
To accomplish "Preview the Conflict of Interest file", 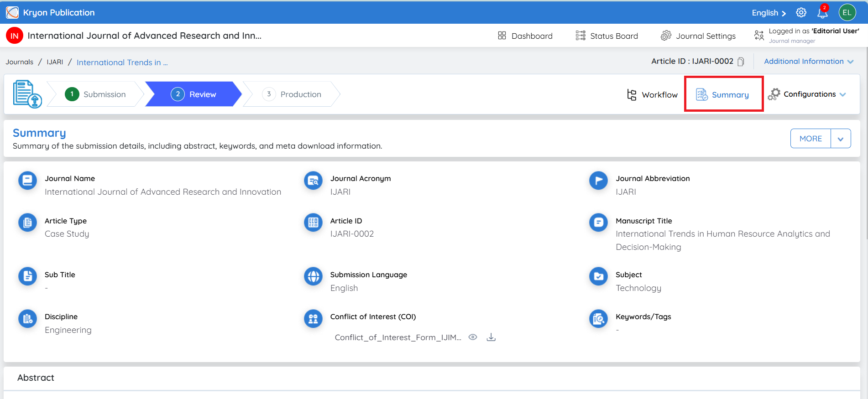I will [x=473, y=337].
